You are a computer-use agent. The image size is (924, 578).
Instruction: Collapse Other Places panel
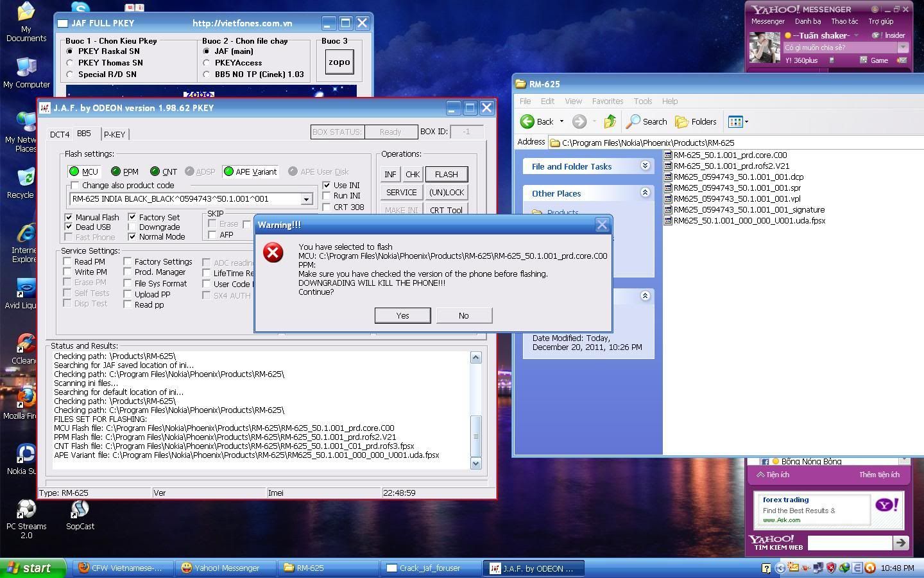coord(645,193)
